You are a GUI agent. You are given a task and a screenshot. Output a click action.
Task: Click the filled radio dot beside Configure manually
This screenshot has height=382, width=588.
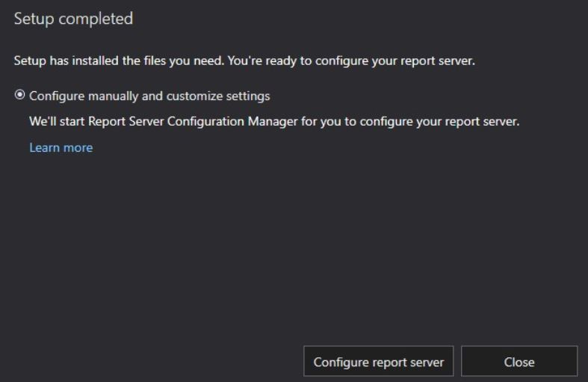point(19,95)
